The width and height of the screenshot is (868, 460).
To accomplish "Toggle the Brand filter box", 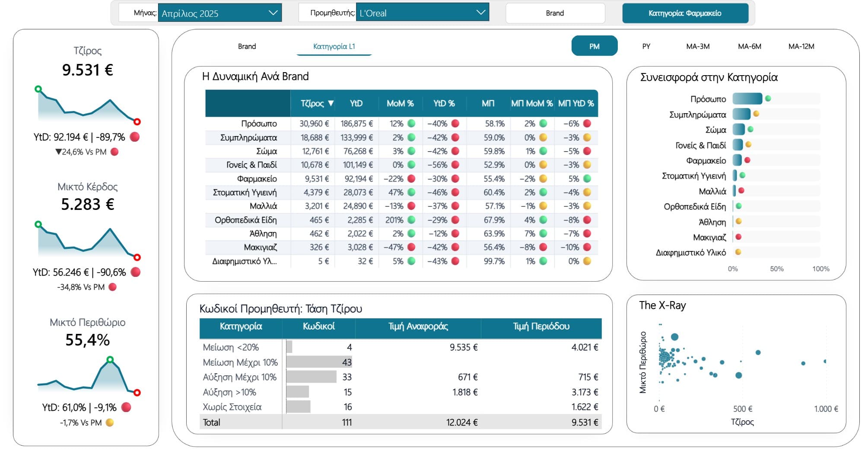I will coord(555,13).
